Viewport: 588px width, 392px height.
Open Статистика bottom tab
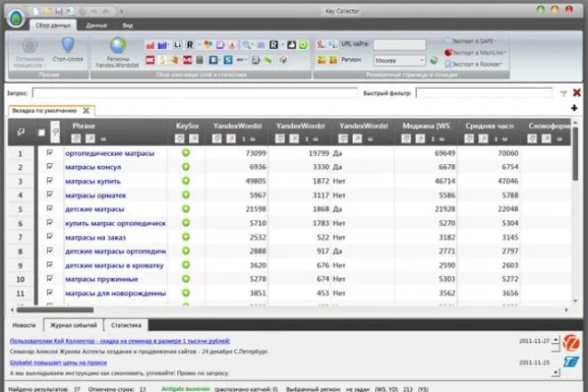point(126,325)
